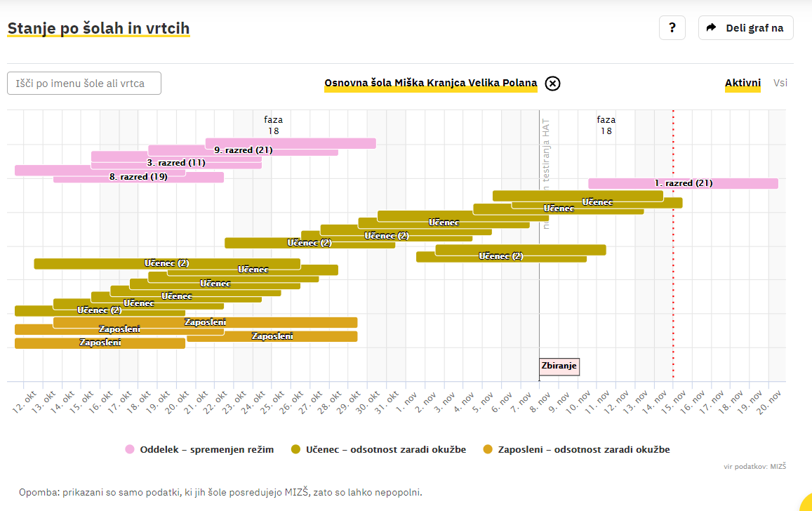Click the pink 1. razred (21) bar

[683, 183]
